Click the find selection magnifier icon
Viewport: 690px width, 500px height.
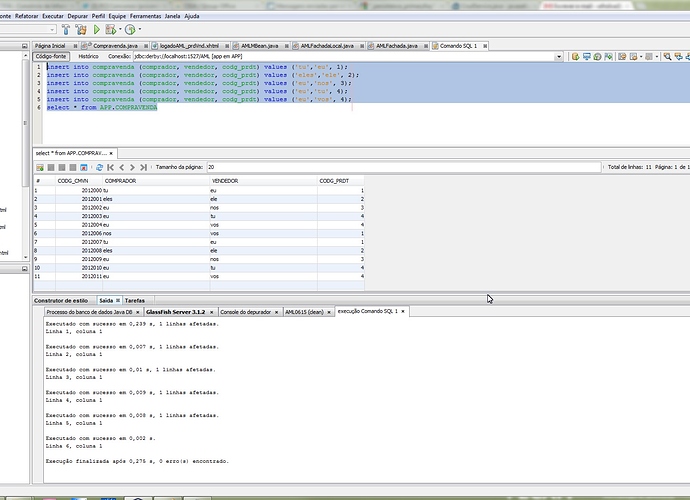667,56
